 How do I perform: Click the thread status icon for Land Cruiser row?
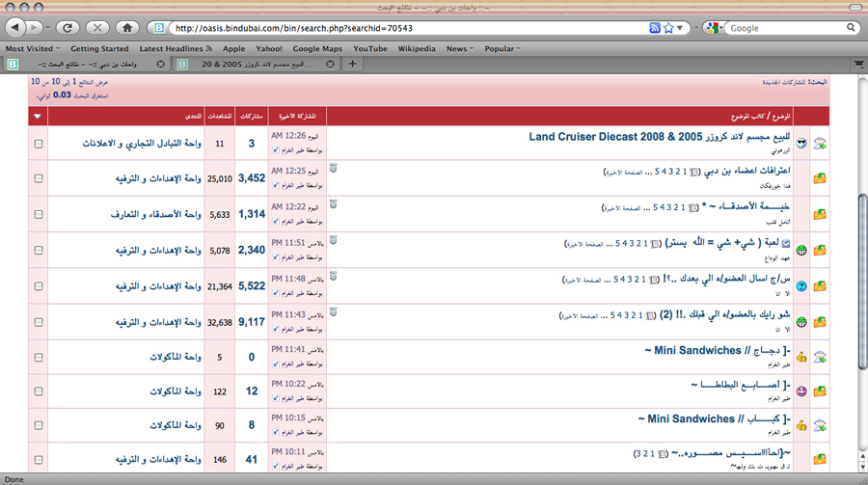point(820,144)
